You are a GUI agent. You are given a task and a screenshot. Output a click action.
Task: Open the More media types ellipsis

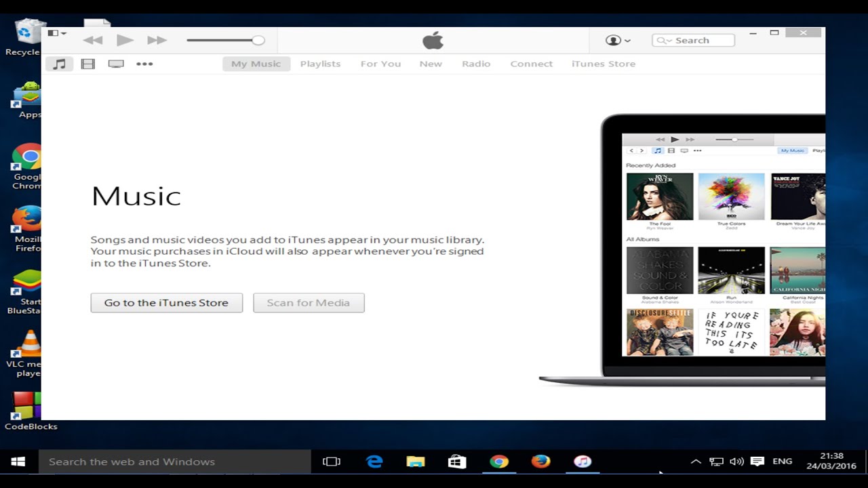[144, 64]
